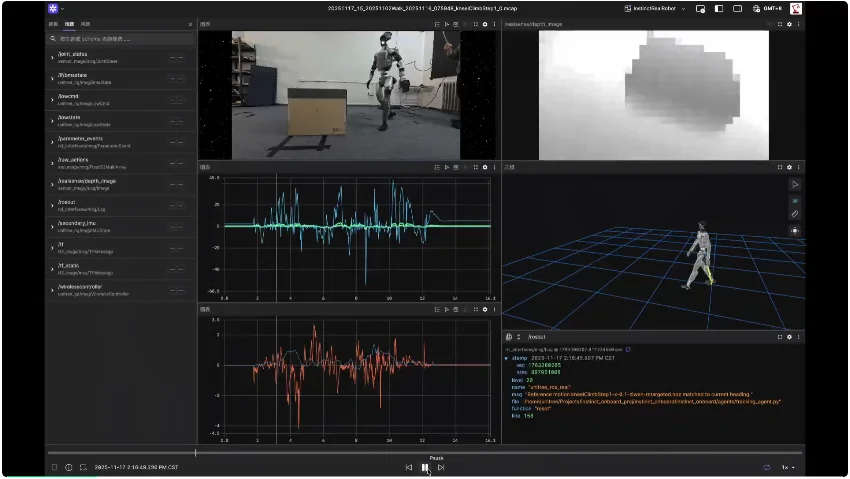
Task: Toggle loop playback icon
Action: 767,467
